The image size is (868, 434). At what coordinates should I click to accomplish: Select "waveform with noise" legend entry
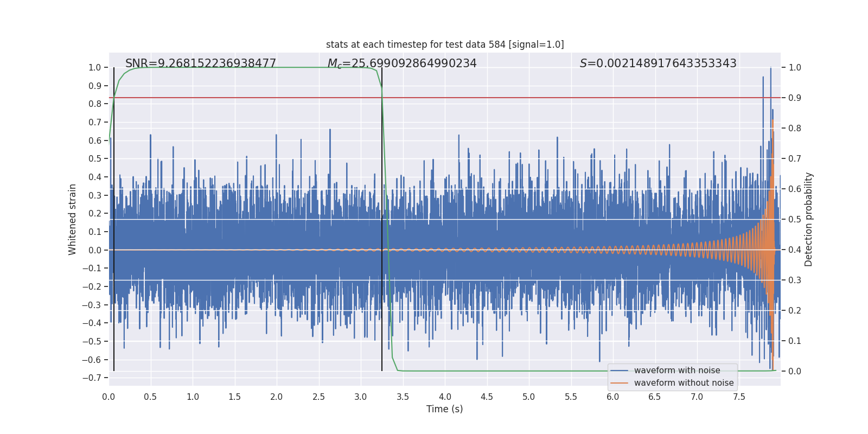[677, 371]
